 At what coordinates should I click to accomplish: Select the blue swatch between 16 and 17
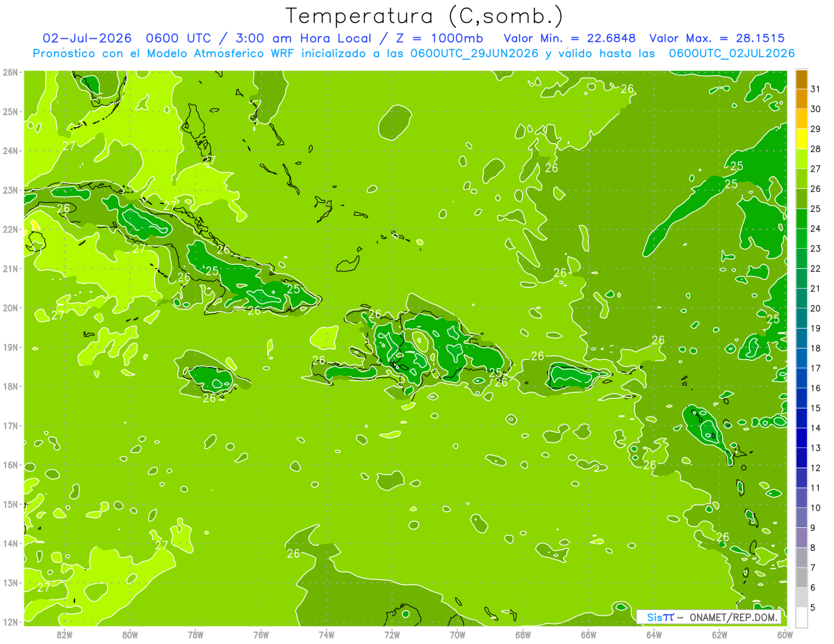(801, 379)
